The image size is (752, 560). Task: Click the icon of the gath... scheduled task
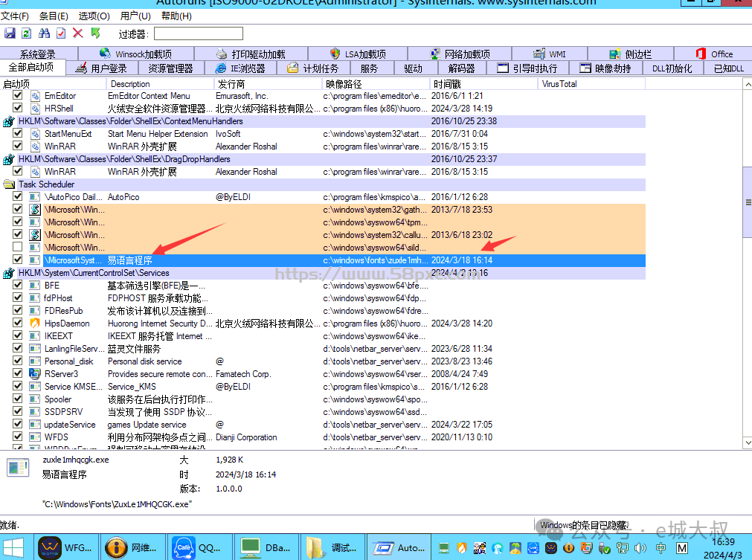(34, 210)
